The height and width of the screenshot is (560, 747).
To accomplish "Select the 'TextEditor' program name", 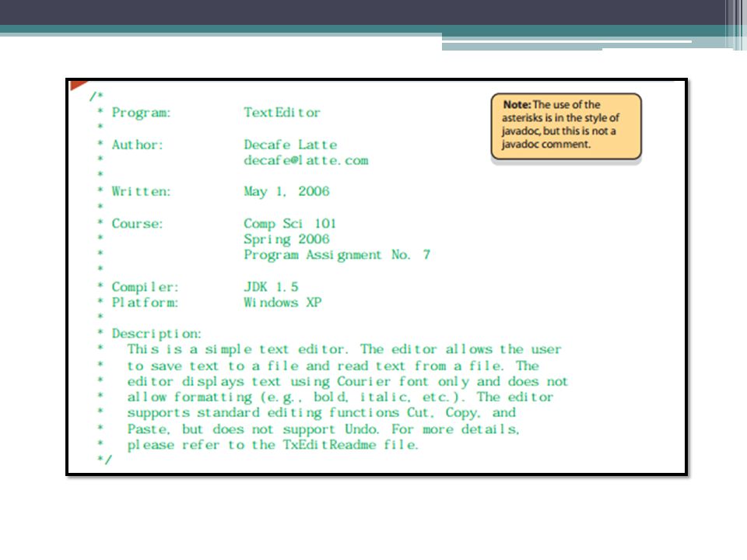I will (282, 113).
